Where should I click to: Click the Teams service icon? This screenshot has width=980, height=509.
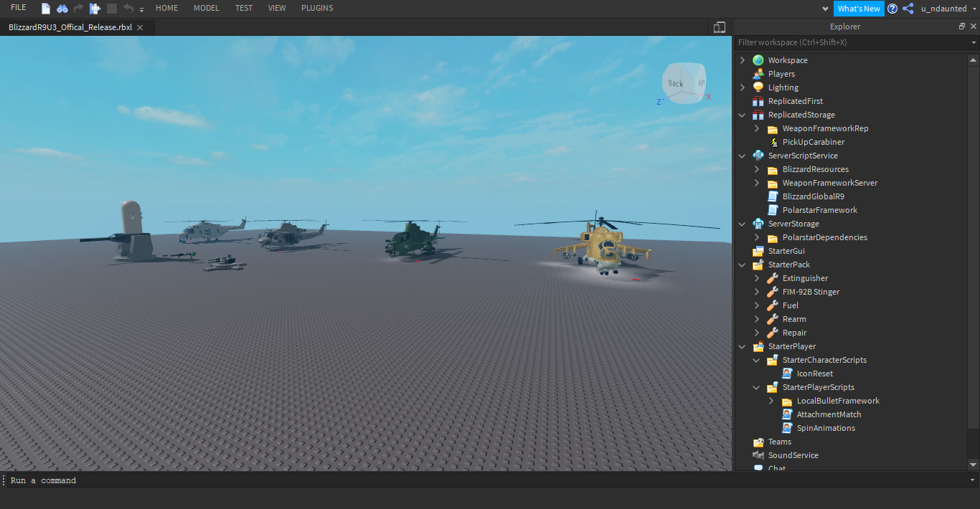point(758,442)
